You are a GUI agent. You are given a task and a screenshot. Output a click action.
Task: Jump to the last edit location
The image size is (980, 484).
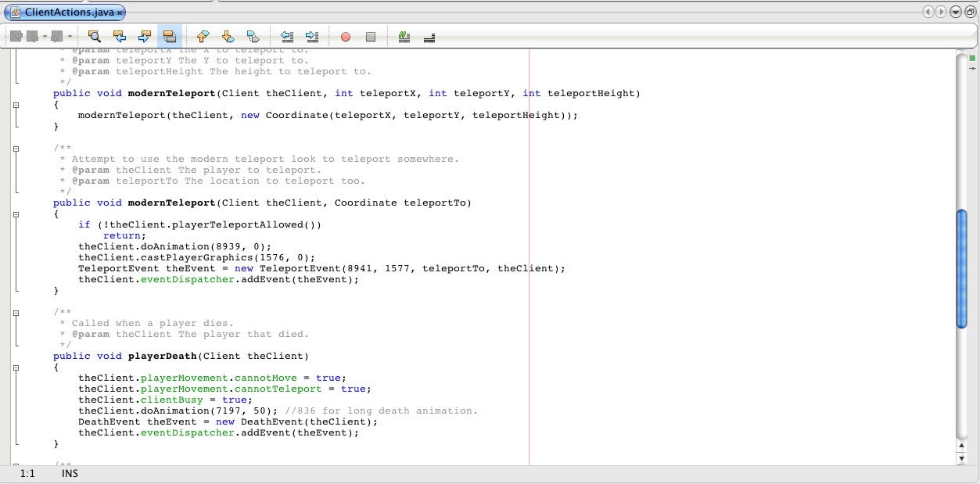[x=16, y=36]
